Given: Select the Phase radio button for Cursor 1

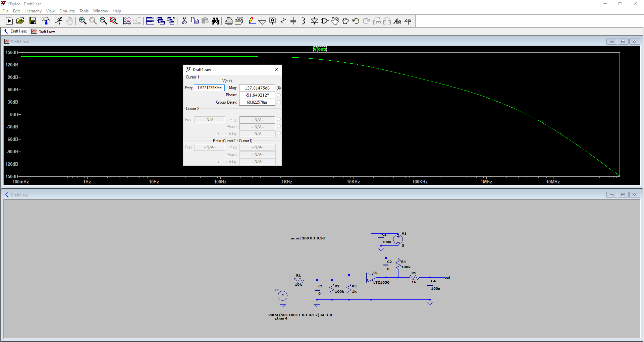Looking at the screenshot, I should [279, 95].
